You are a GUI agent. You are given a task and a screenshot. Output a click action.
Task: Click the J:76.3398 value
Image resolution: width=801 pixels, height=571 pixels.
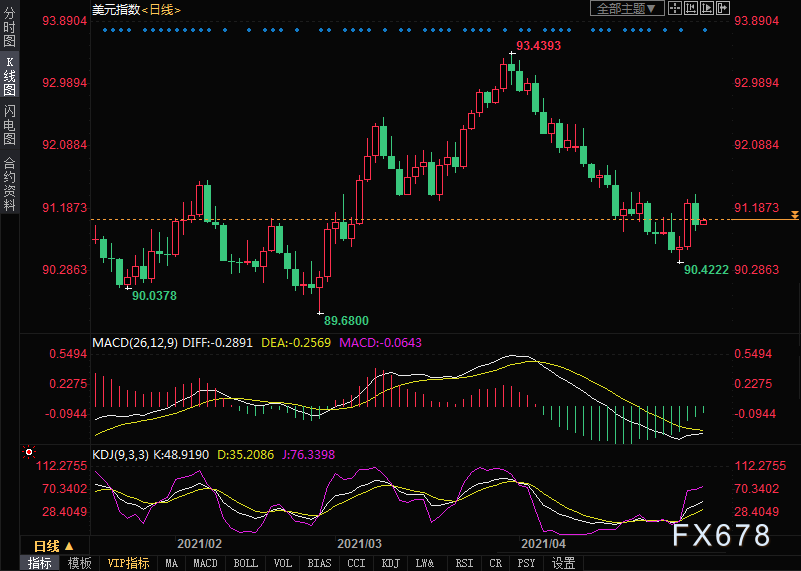(x=309, y=455)
